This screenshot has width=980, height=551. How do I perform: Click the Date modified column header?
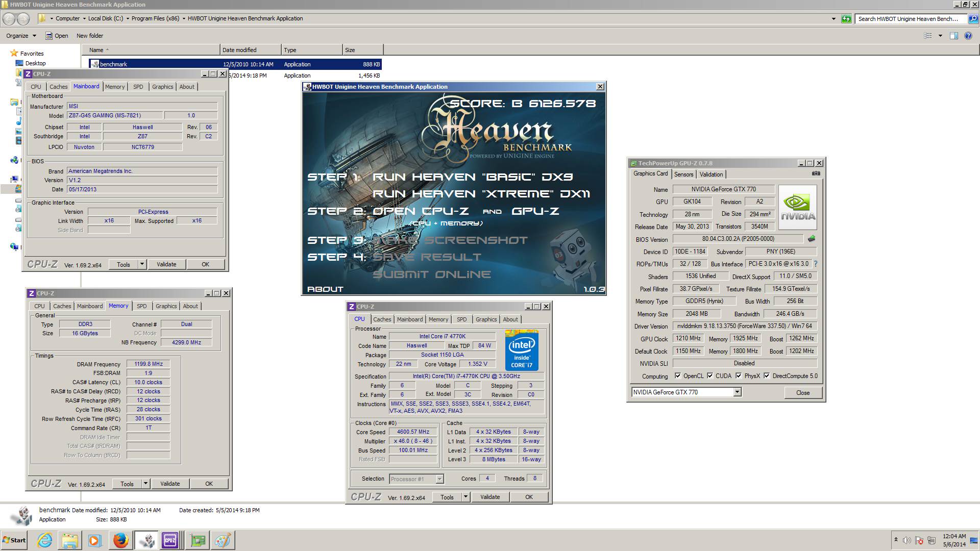coord(251,50)
